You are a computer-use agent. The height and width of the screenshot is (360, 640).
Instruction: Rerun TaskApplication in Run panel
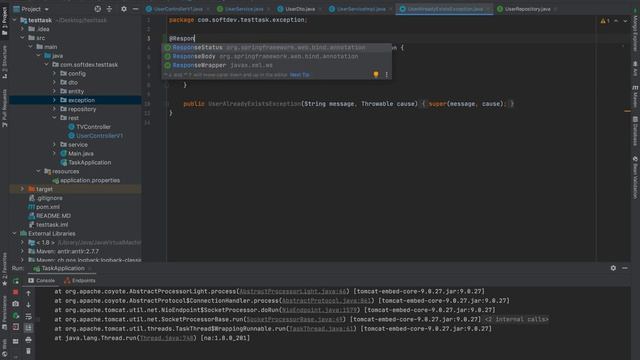tap(16, 281)
